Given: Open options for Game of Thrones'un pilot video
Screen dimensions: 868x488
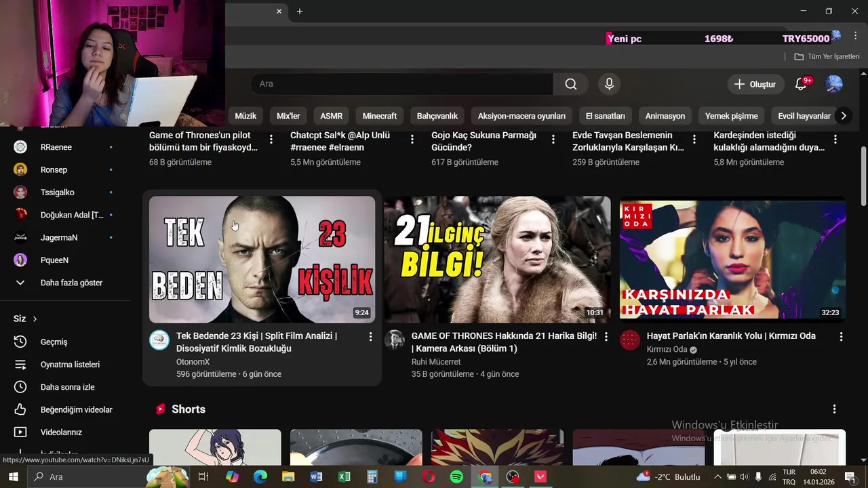Looking at the screenshot, I should [x=271, y=139].
